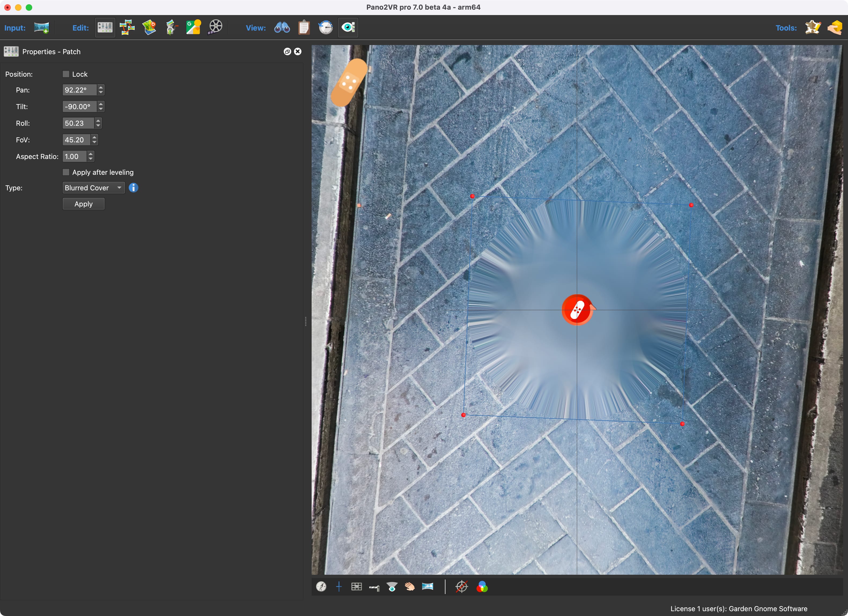Toggle the center crosshair display
The width and height of the screenshot is (848, 616).
pos(339,587)
